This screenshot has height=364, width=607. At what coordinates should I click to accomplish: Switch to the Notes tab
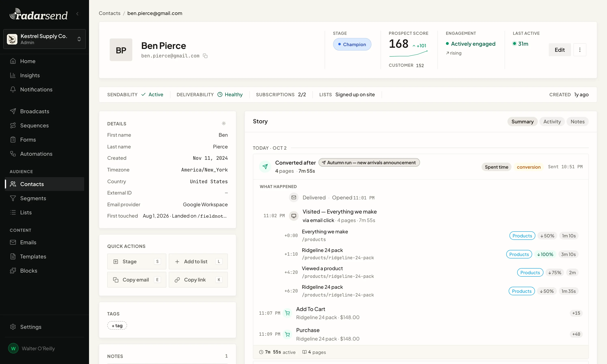pyautogui.click(x=577, y=122)
